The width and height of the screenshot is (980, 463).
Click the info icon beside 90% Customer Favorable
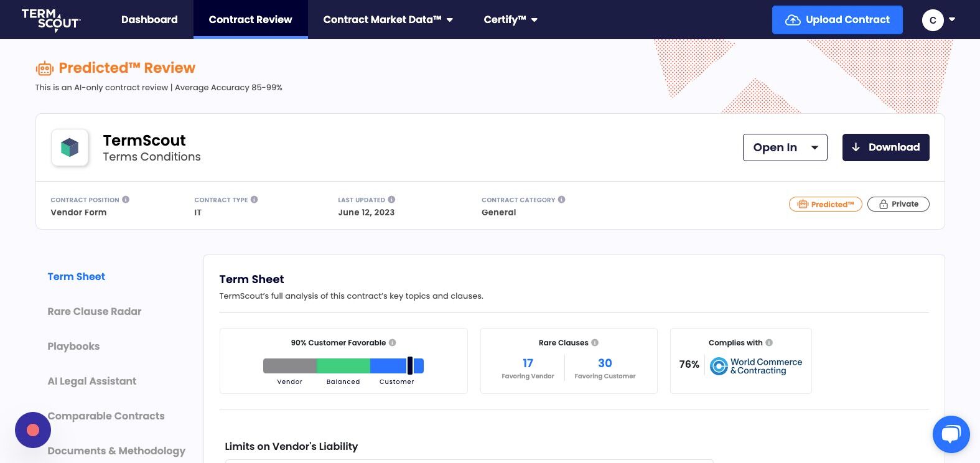point(392,343)
